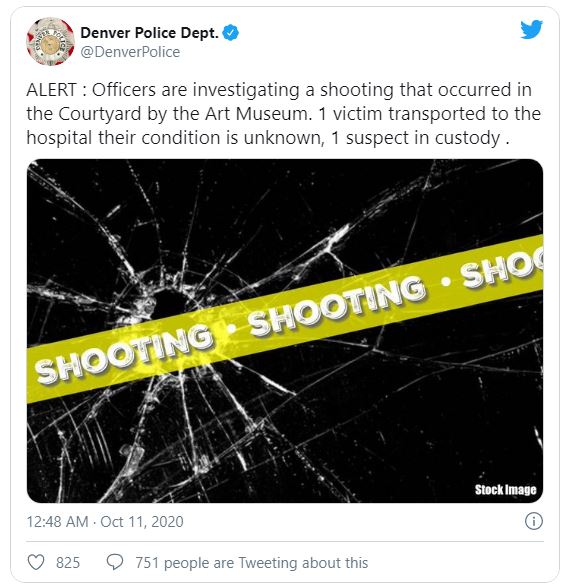Screen dimensions: 570x588
Task: Click the yellow SHOOTING banner tape
Action: 285,319
